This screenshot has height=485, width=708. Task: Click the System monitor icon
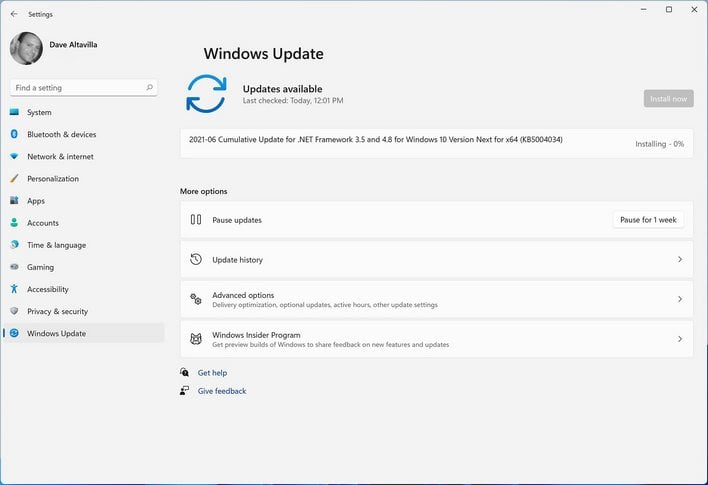14,112
